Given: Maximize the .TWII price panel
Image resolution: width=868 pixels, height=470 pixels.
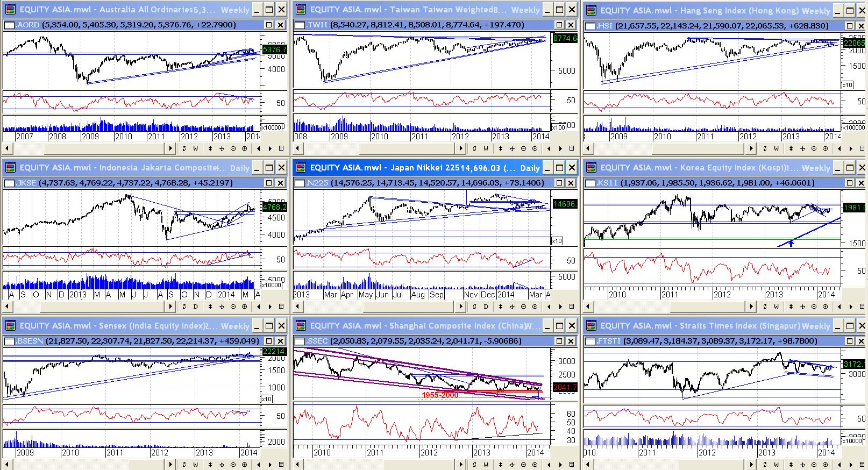Looking at the screenshot, I should tap(559, 25).
